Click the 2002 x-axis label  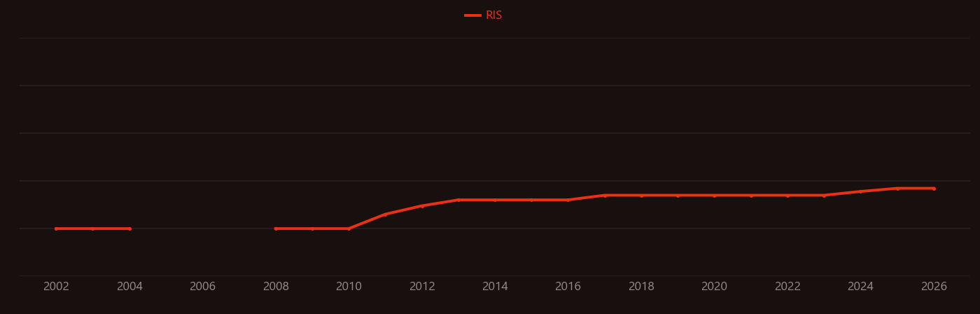57,286
